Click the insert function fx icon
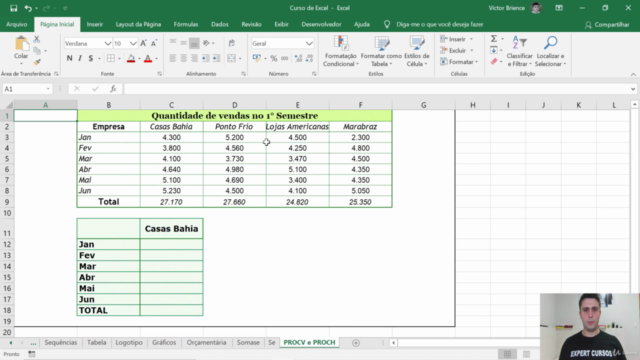Screen dimensions: 640x360 coord(113,89)
